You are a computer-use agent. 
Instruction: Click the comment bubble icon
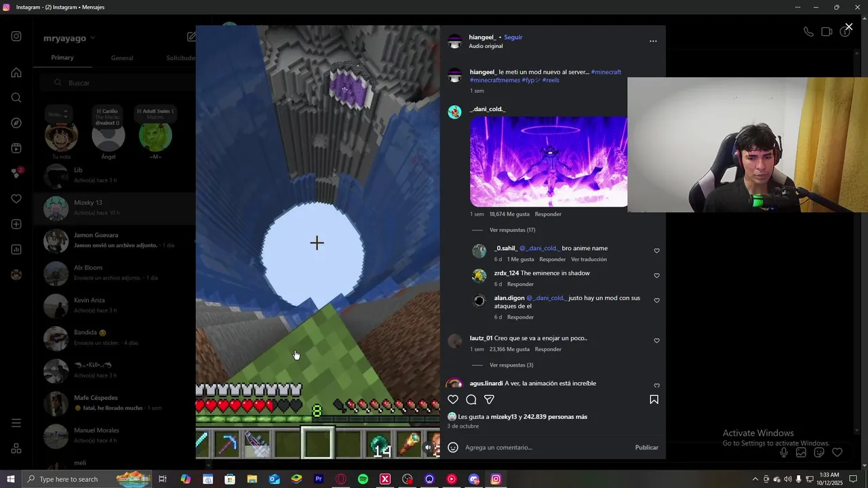point(471,400)
